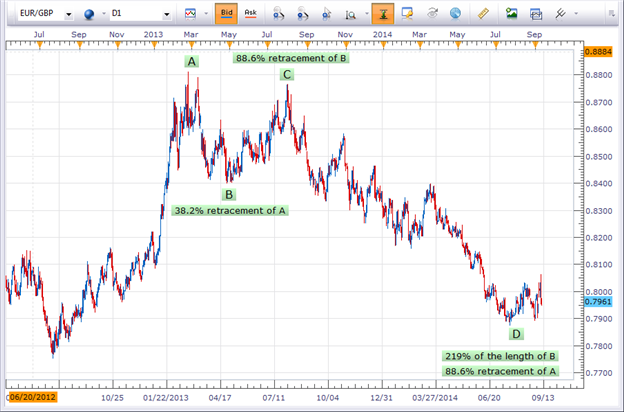The width and height of the screenshot is (624, 412).
Task: Select the pointer zoom tool icon
Action: click(x=327, y=14)
